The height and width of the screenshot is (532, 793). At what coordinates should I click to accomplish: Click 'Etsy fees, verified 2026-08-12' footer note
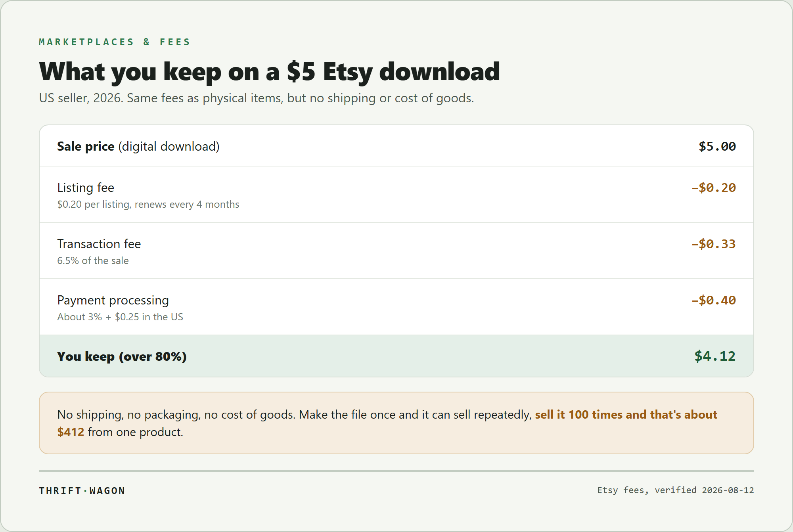[676, 490]
